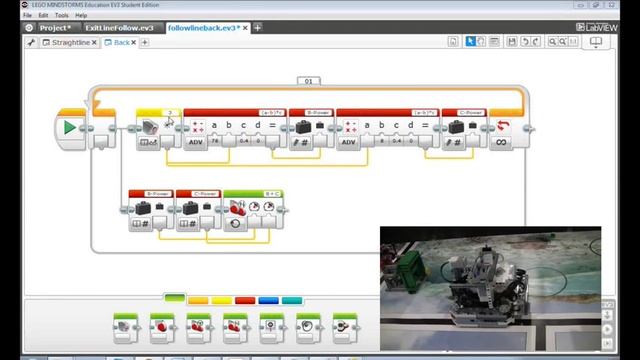This screenshot has height=360, width=640.
Task: Pick the Brick Status Light block
Action: point(345,328)
